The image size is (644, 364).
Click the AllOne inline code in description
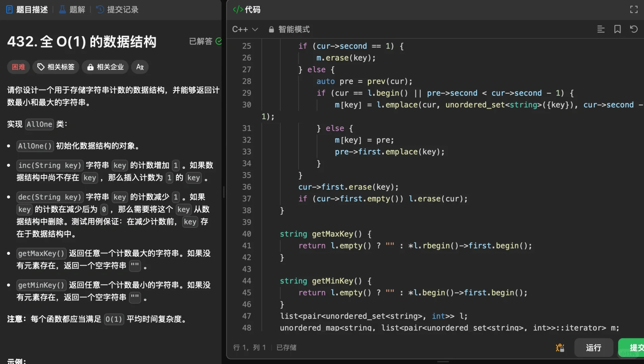(39, 124)
